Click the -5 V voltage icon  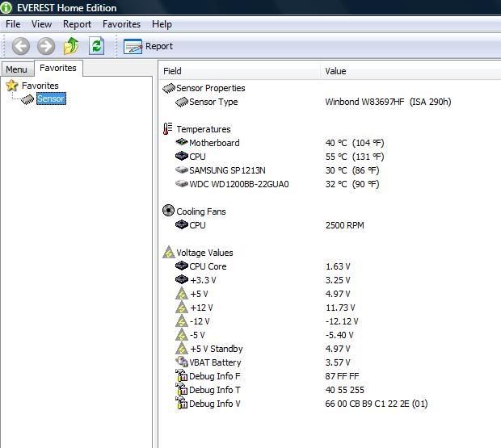point(182,335)
